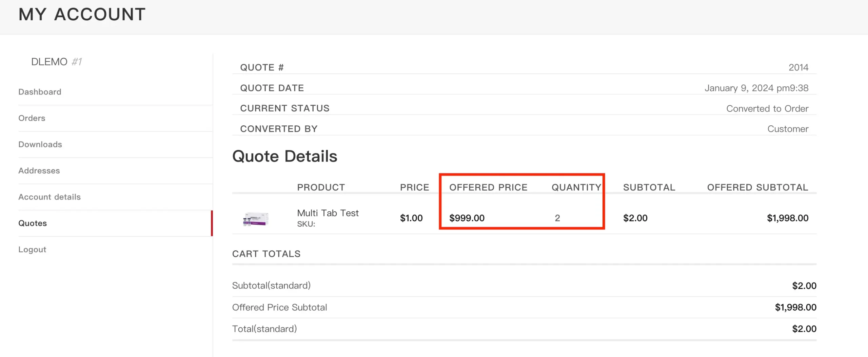Click the Logout link
This screenshot has height=357, width=868.
pyautogui.click(x=32, y=250)
